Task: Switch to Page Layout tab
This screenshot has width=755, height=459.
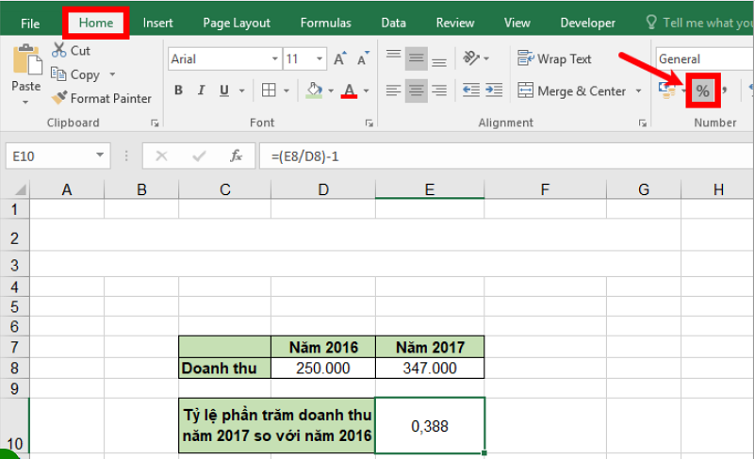Action: click(x=236, y=23)
